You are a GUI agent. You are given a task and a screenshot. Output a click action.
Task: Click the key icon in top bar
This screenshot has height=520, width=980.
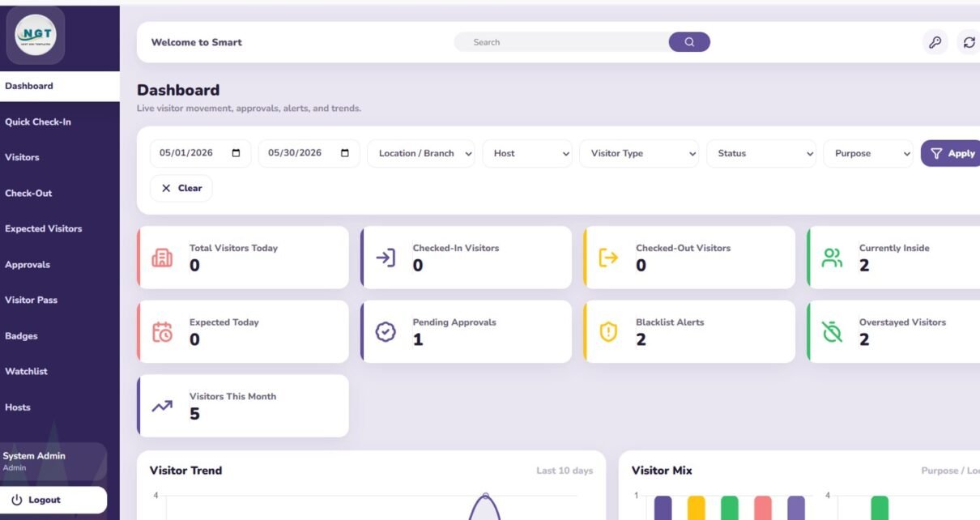coord(935,42)
